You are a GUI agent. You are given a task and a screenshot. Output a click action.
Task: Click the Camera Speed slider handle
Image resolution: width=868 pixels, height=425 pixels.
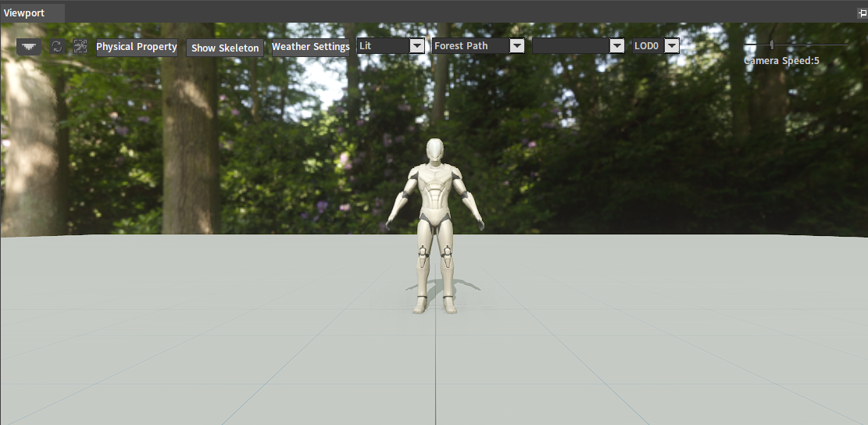pyautogui.click(x=772, y=45)
